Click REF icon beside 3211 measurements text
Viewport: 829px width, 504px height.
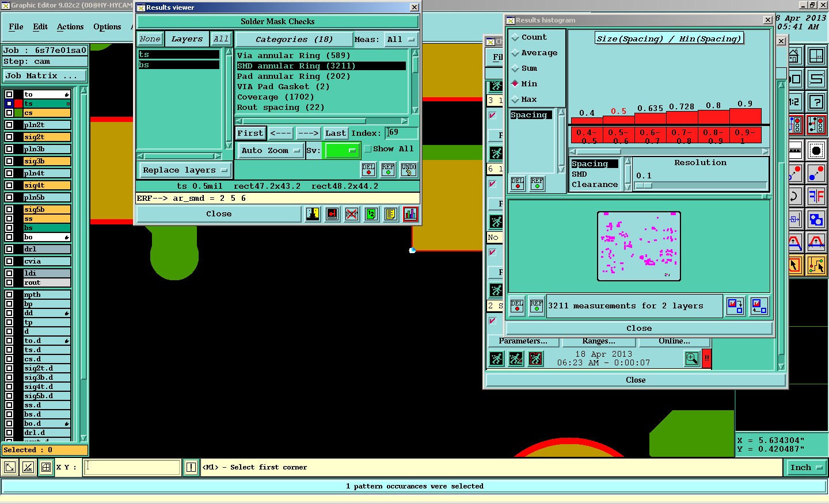pyautogui.click(x=537, y=306)
